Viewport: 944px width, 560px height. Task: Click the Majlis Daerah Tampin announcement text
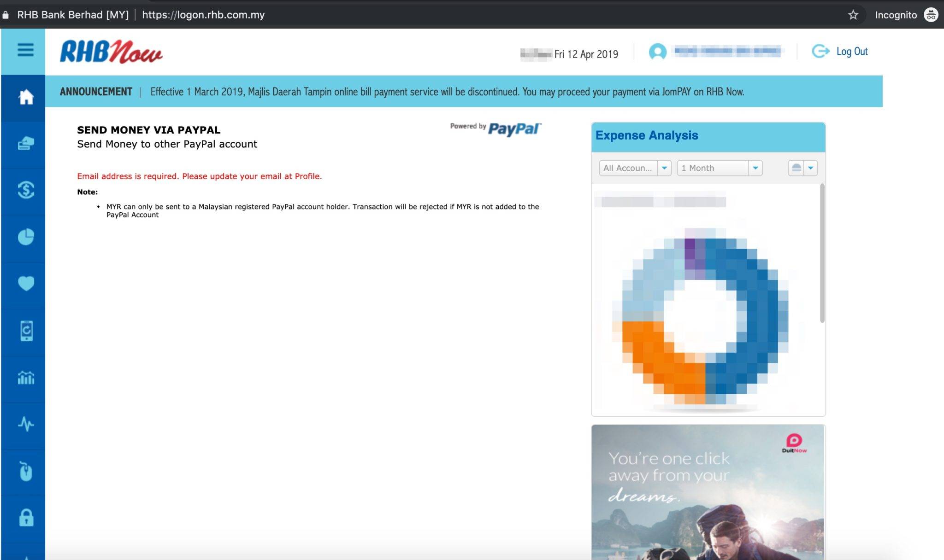[x=447, y=92]
